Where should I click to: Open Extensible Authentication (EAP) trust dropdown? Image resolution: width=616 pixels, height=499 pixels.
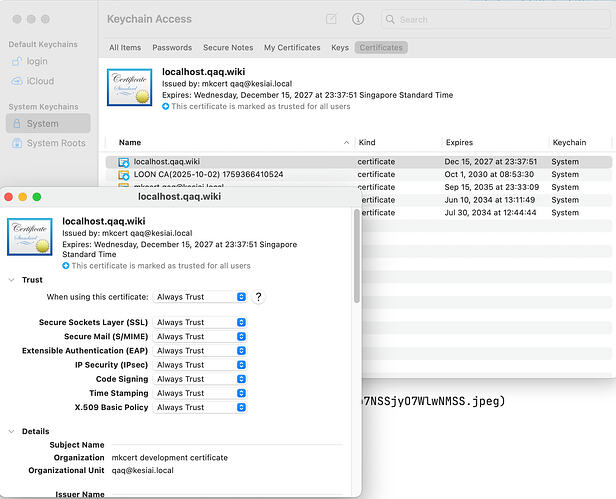200,350
